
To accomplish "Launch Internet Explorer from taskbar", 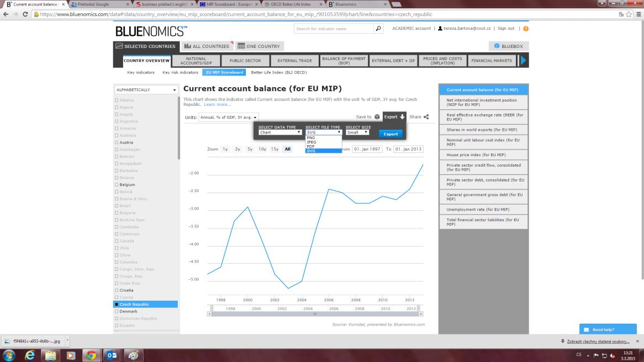I will tap(30, 355).
